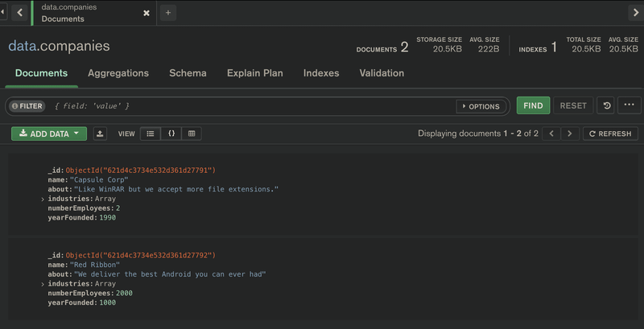This screenshot has height=329, width=644.
Task: Click the yearFounded value 1000
Action: [x=108, y=302]
